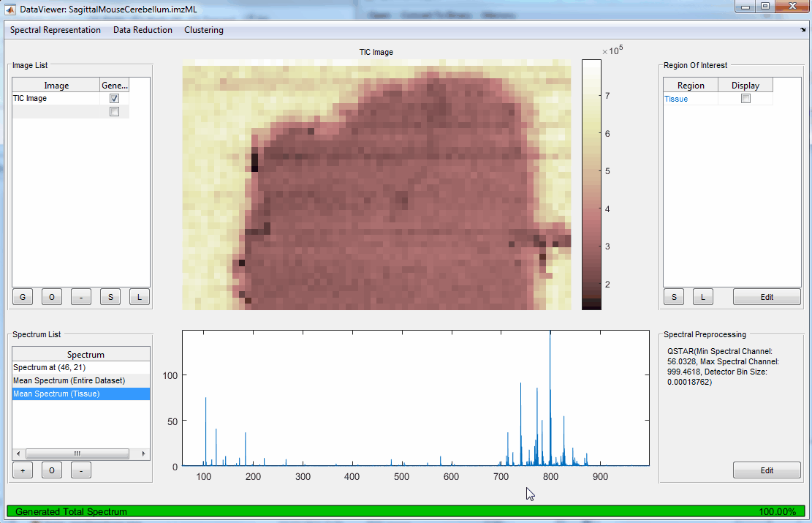
Task: Click the minus button under Image List
Action: [x=80, y=296]
